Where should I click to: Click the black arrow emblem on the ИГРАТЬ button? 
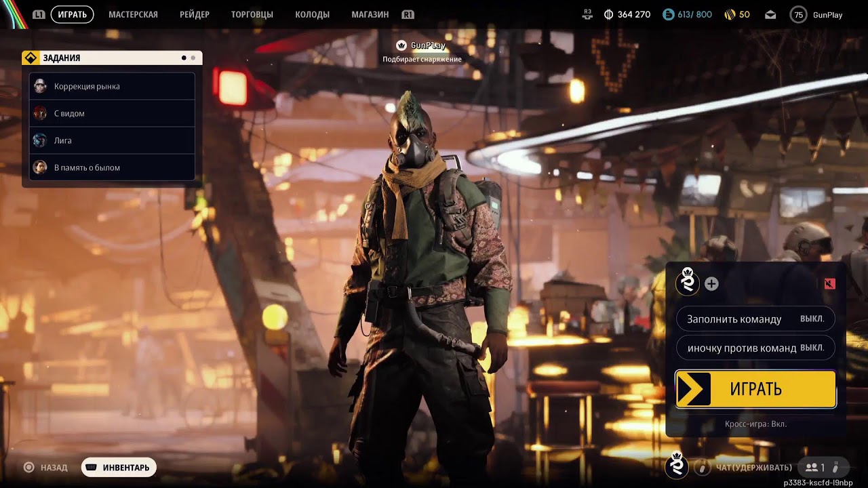694,389
